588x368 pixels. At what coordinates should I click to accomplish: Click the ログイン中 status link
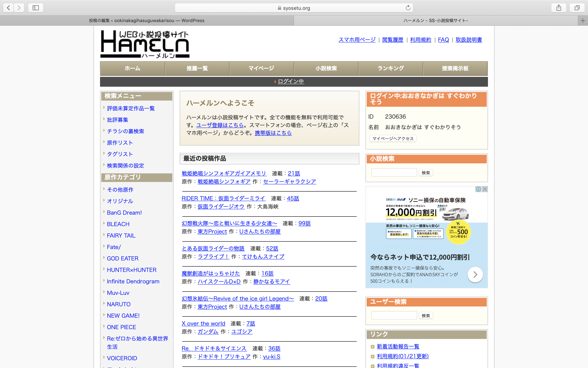click(x=291, y=82)
